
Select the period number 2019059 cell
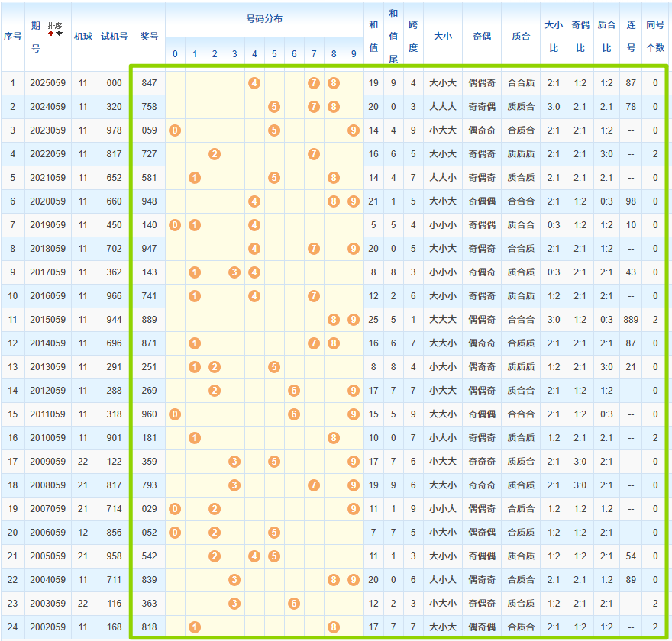[47, 225]
